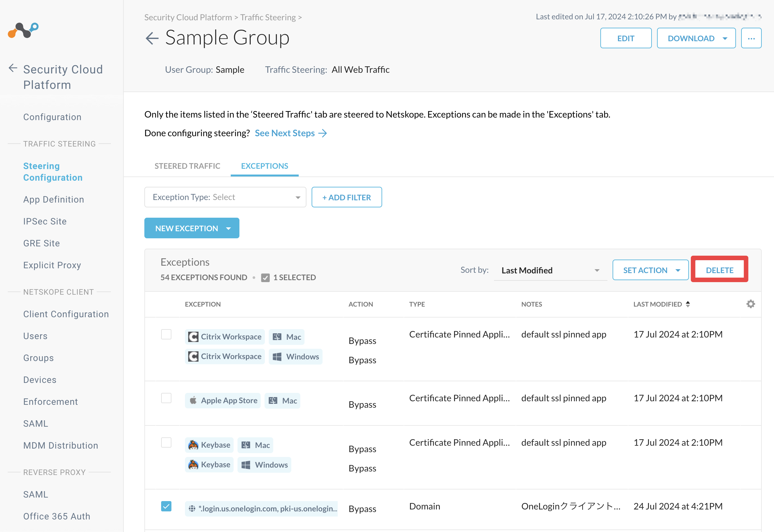Viewport: 774px width, 532px height.
Task: Open the Download dropdown button
Action: [696, 38]
